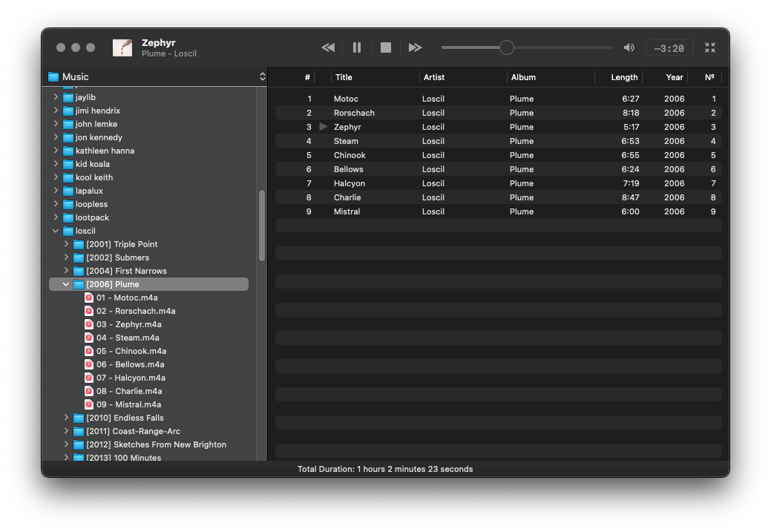Select the 07 - Halcyon.m4a file icon
The width and height of the screenshot is (771, 532).
tap(89, 378)
